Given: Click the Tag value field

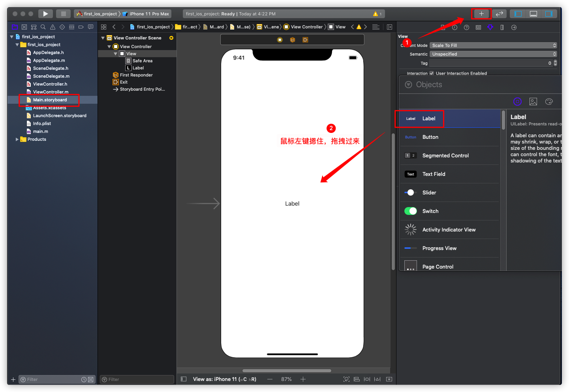Looking at the screenshot, I should tap(491, 63).
